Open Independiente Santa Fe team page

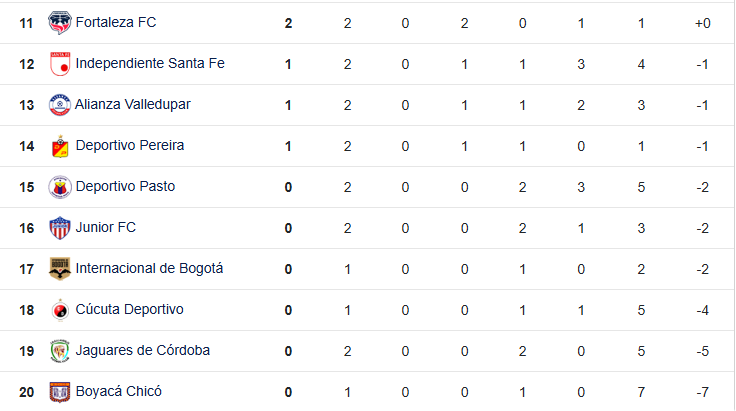click(150, 63)
